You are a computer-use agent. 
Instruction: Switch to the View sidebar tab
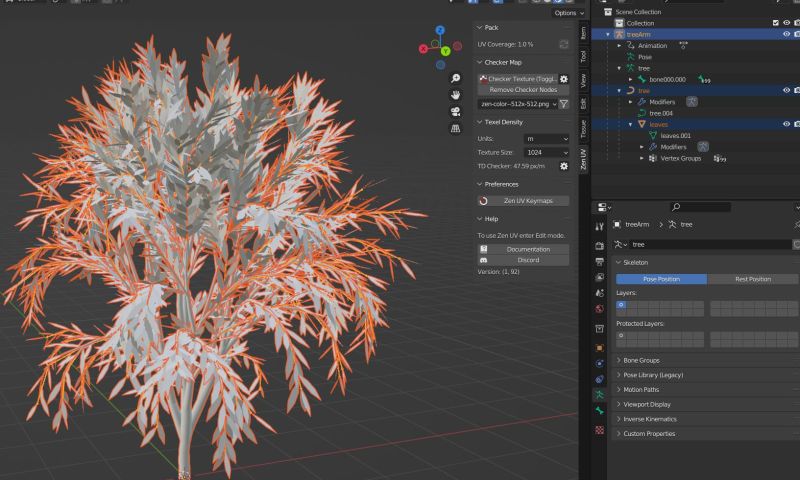coord(583,81)
